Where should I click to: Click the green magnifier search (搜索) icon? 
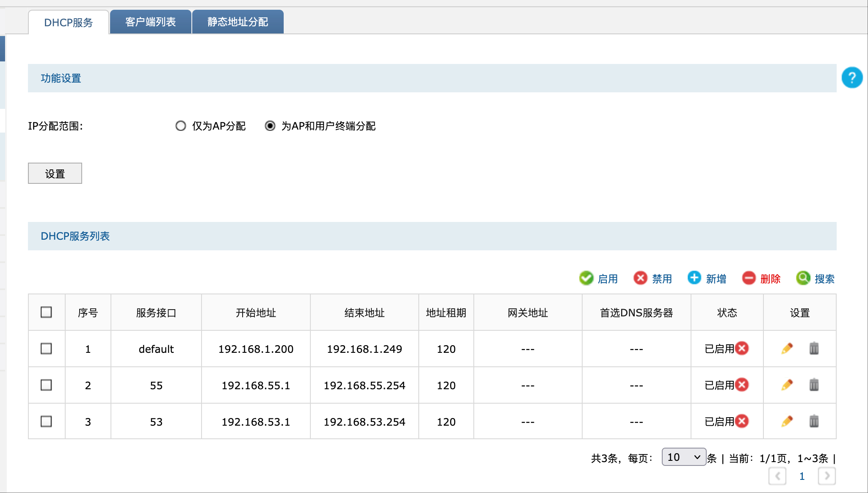point(803,278)
